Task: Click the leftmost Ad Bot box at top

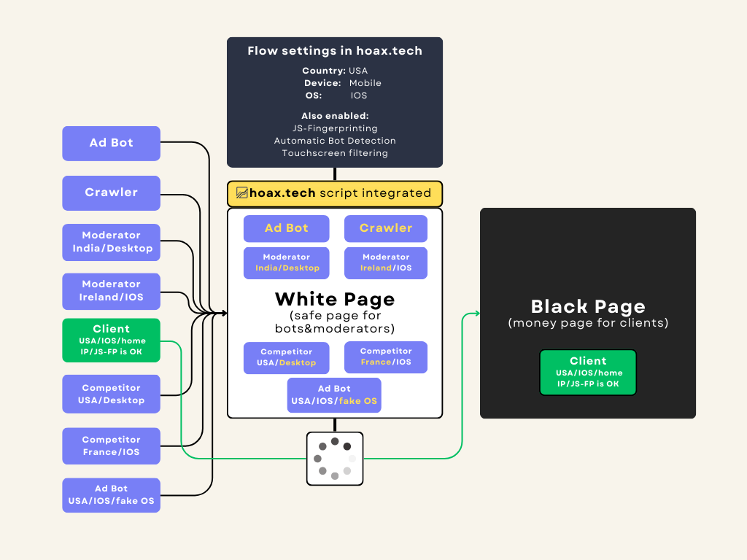Action: pyautogui.click(x=111, y=144)
